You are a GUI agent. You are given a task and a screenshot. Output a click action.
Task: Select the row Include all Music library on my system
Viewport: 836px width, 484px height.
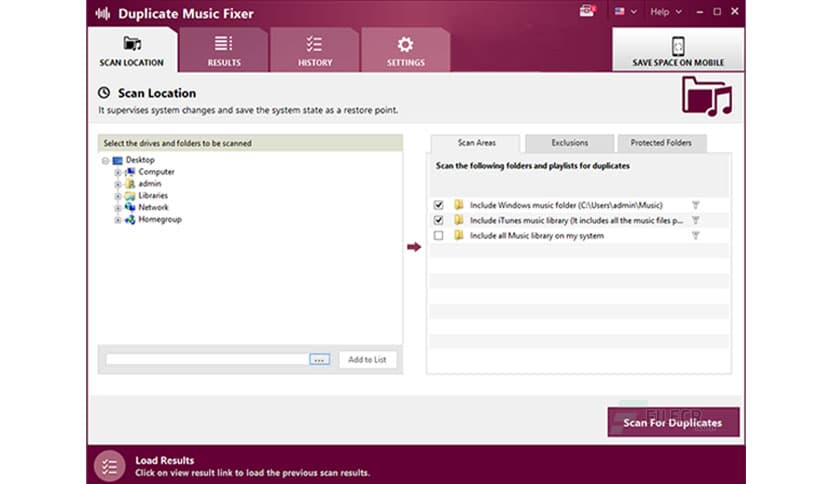[x=579, y=236]
